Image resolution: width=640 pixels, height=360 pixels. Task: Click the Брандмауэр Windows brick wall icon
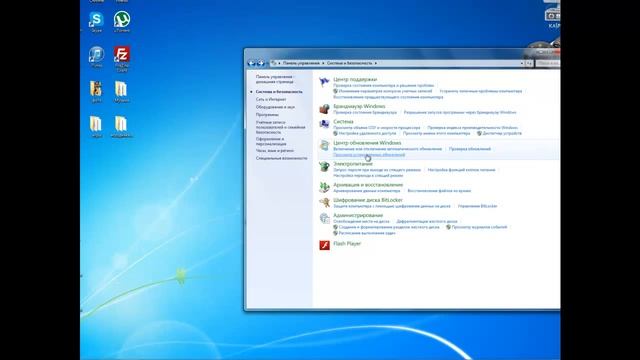pyautogui.click(x=324, y=109)
